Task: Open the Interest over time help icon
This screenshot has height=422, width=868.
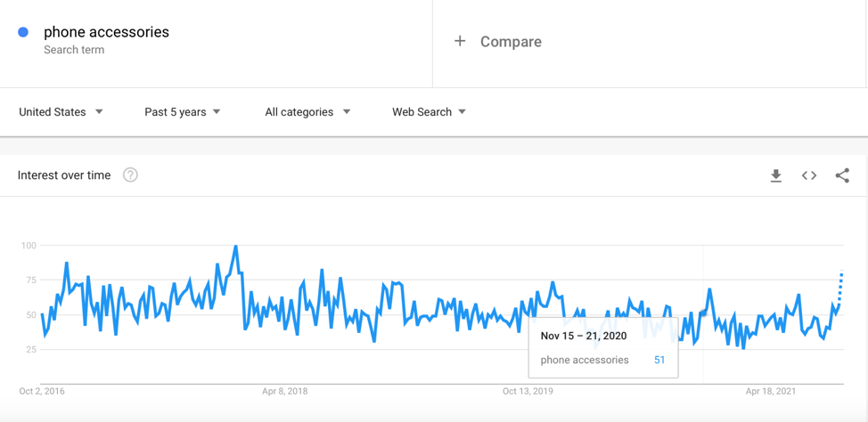Action: (x=130, y=175)
